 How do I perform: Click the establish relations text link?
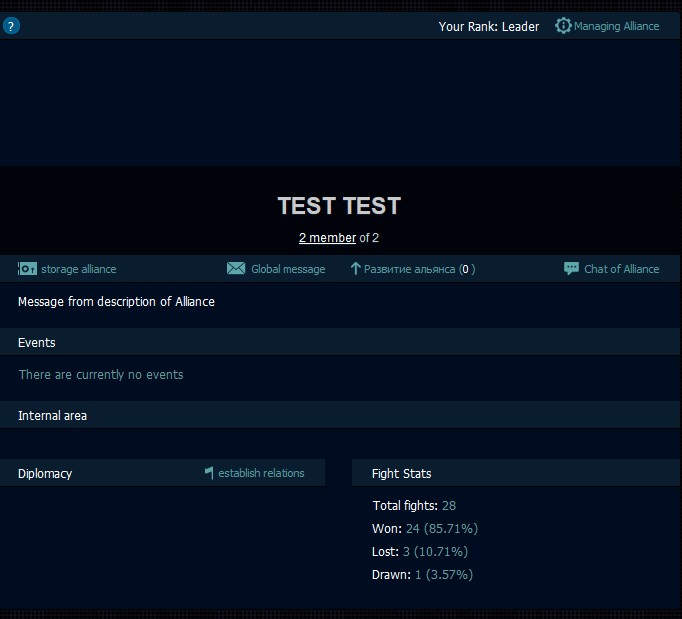[261, 473]
